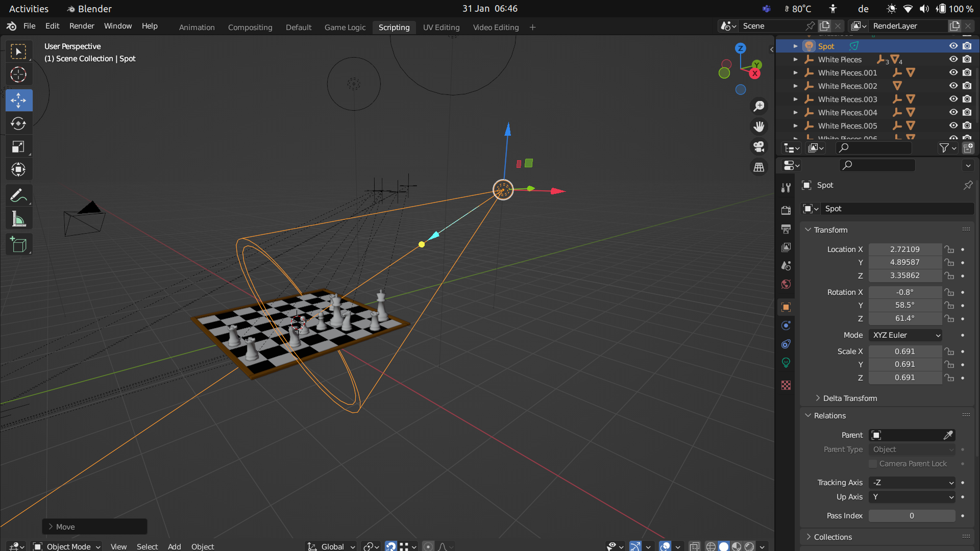This screenshot has width=980, height=551.
Task: Switch to orthographic grid view icon
Action: [x=759, y=167]
